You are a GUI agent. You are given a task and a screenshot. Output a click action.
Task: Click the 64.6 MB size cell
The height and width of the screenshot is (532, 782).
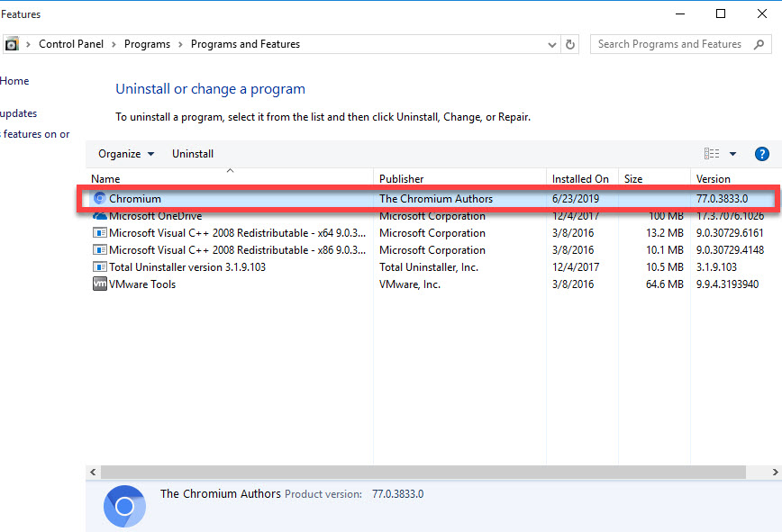(664, 284)
